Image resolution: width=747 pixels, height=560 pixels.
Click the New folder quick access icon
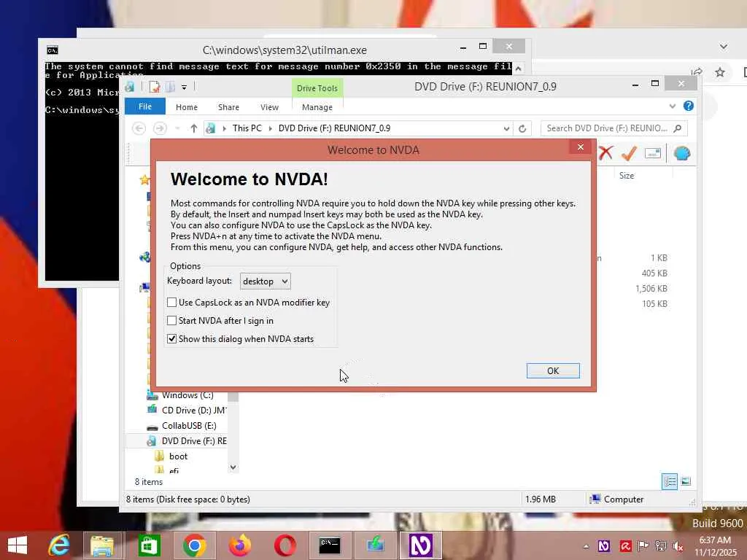(170, 87)
